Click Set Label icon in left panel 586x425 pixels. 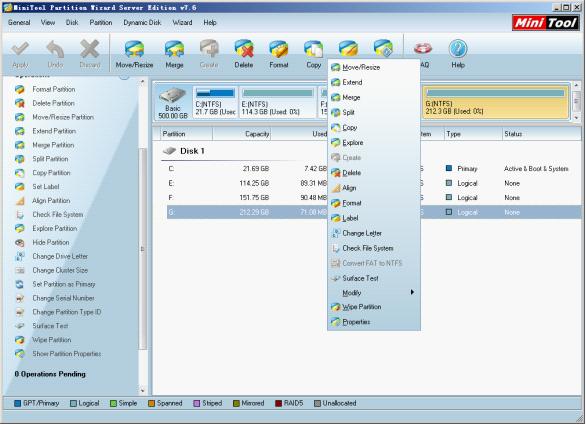[x=19, y=187]
